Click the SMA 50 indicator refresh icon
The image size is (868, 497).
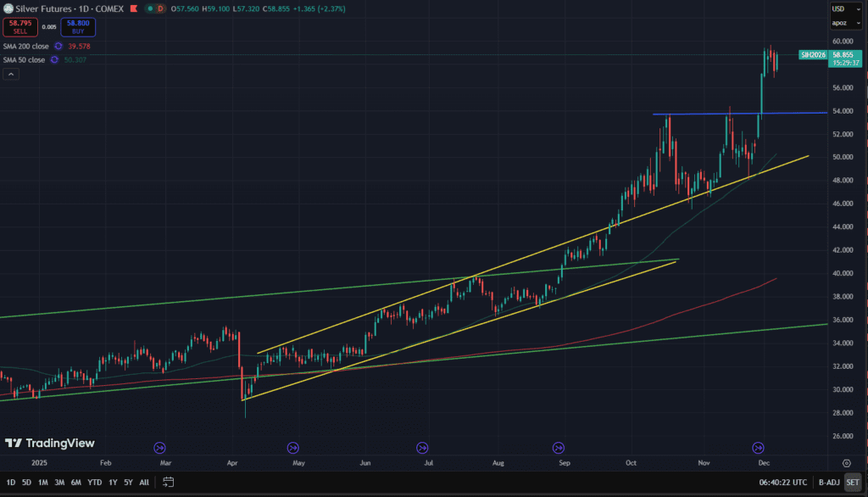point(55,60)
